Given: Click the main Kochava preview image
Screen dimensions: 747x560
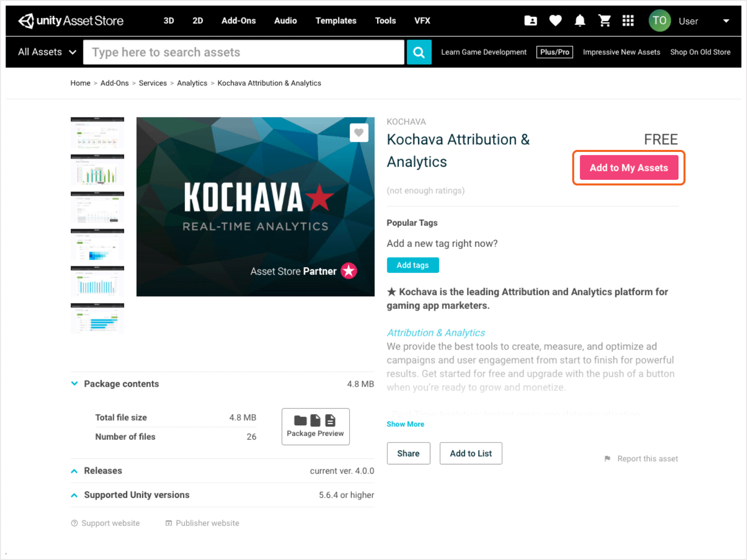Looking at the screenshot, I should [x=255, y=207].
